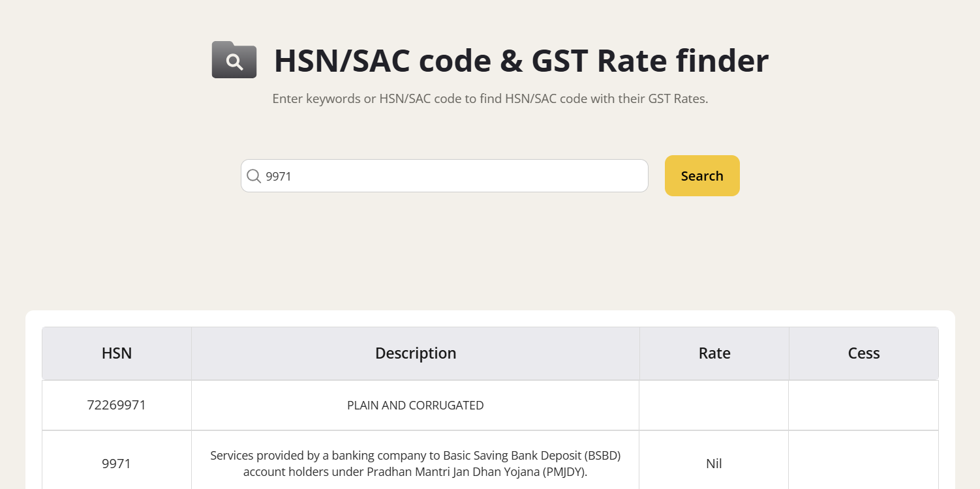
Task: Click the HSN/SAC code & GST Rate finder heading
Action: tap(521, 61)
